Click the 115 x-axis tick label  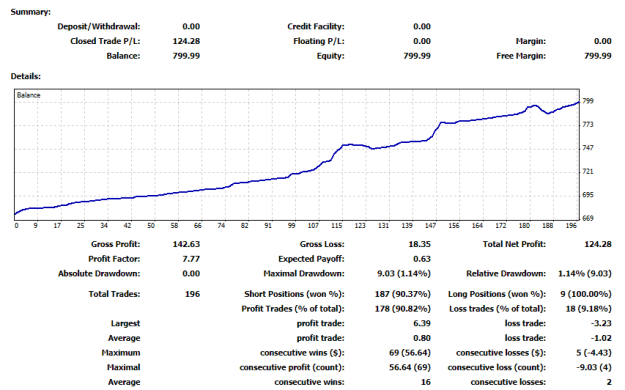[336, 226]
